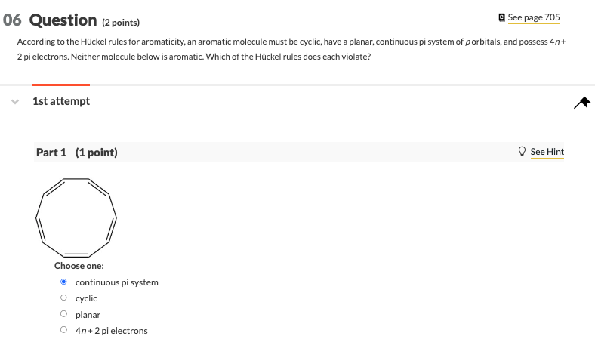Click the orange progress bar above 1st attempt
Image resolution: width=595 pixels, height=364 pixels.
[x=61, y=85]
